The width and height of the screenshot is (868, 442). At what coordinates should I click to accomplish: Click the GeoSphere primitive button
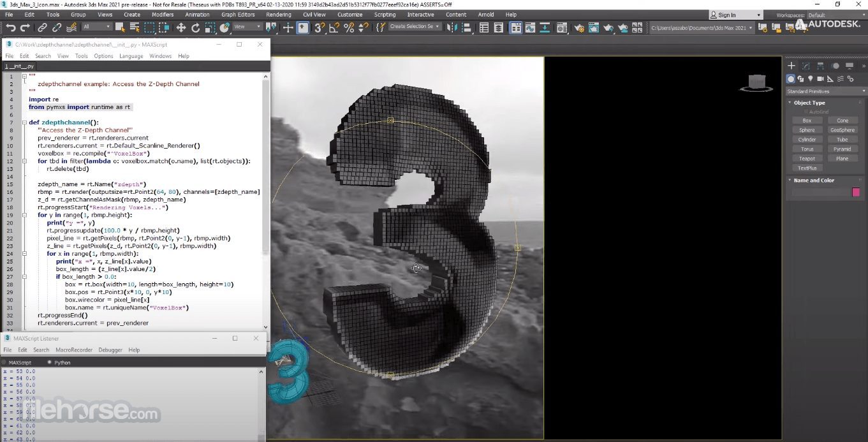[x=842, y=129]
